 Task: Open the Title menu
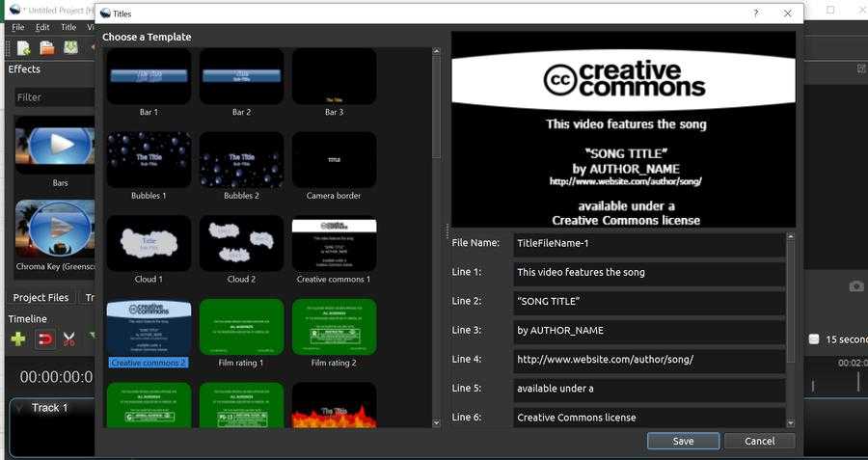click(68, 27)
